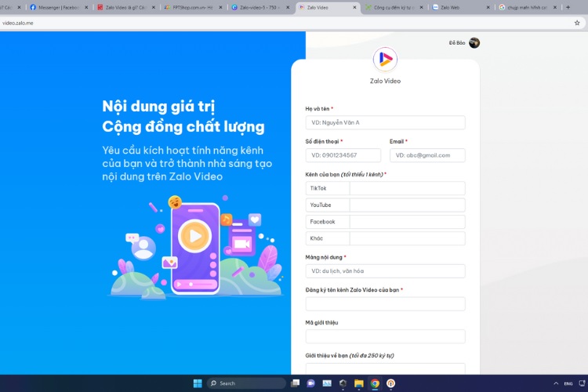Open the picture viewer taskbar app
The height and width of the screenshot is (392, 588).
(x=327, y=383)
